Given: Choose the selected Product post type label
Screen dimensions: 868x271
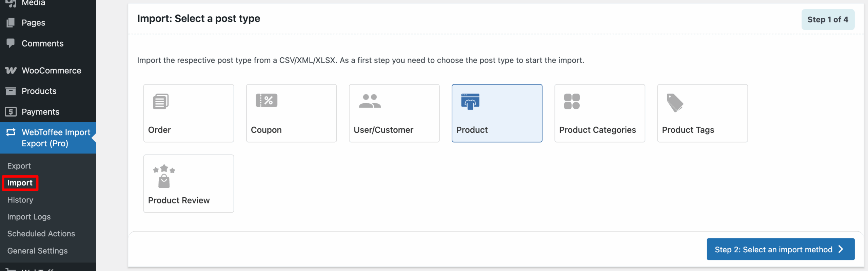Looking at the screenshot, I should pyautogui.click(x=472, y=130).
